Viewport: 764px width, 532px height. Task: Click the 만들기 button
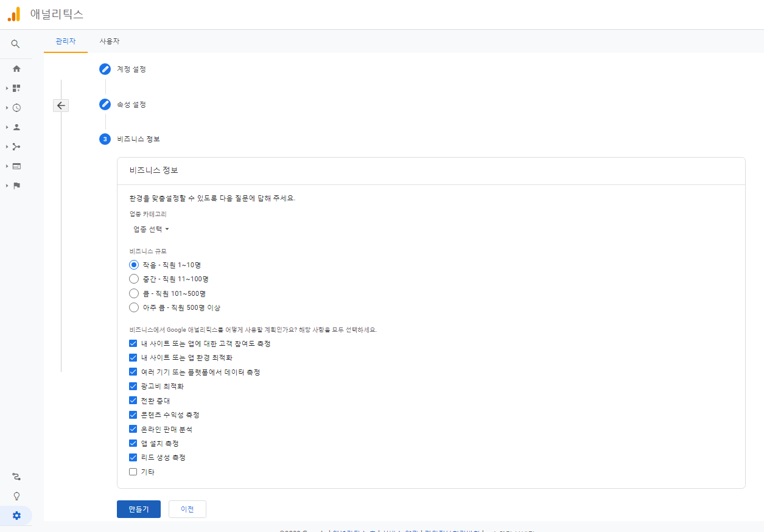[138, 509]
